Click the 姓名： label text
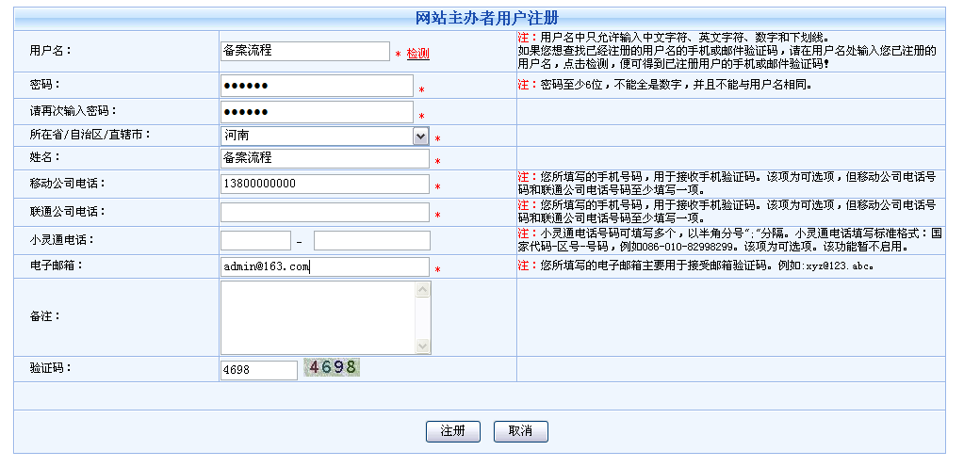This screenshot has width=980, height=467. point(44,156)
